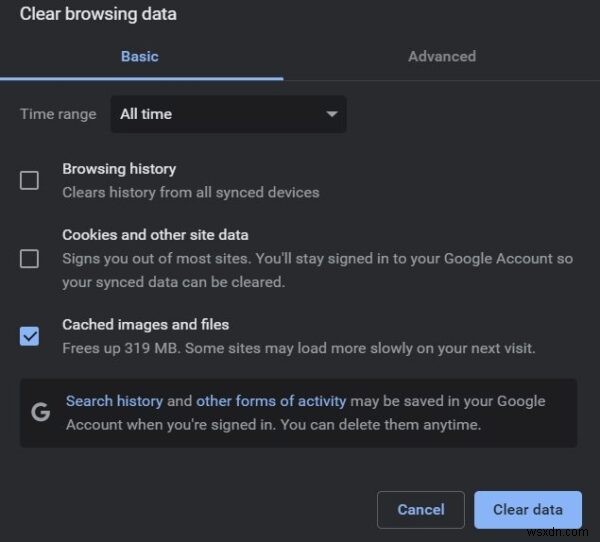Click the 'Cookies and other site data' label
Viewport: 600px width, 542px height.
click(155, 235)
